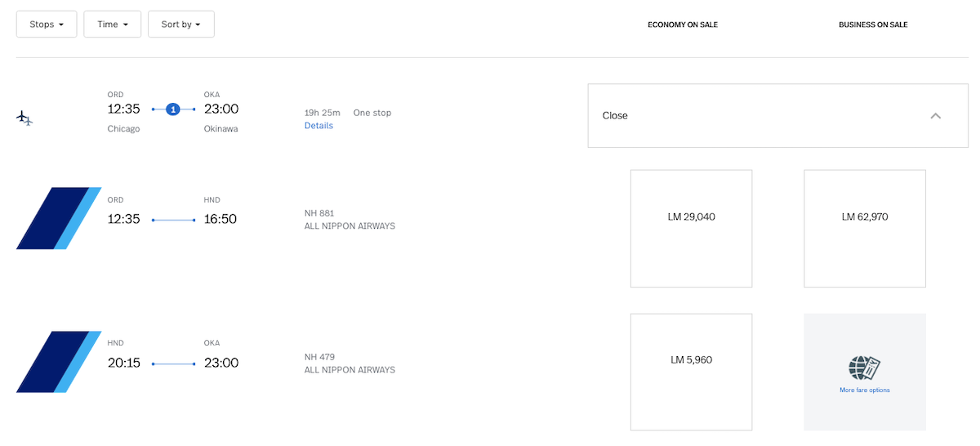The width and height of the screenshot is (980, 446).
Task: Click the One stop label
Action: tap(372, 113)
